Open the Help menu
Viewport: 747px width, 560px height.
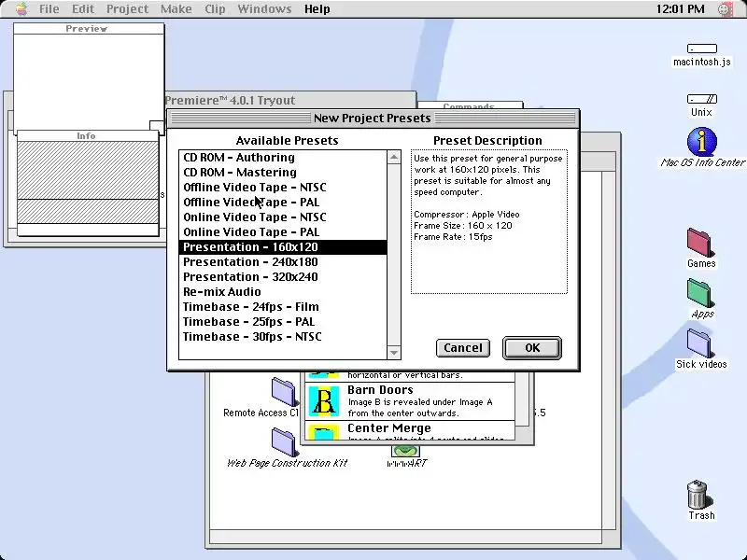[317, 9]
